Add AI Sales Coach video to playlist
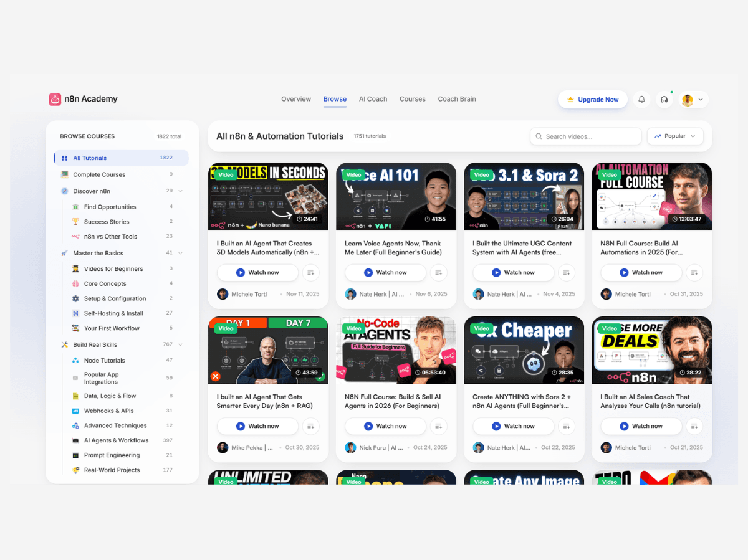 [694, 426]
